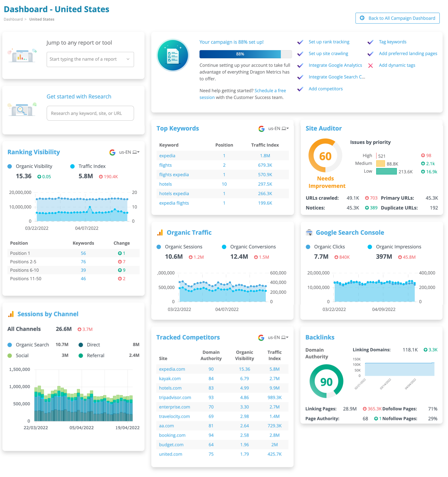Screen dimensions: 448x477
Task: Click the 88% campaign setup progress bar
Action: click(x=246, y=54)
